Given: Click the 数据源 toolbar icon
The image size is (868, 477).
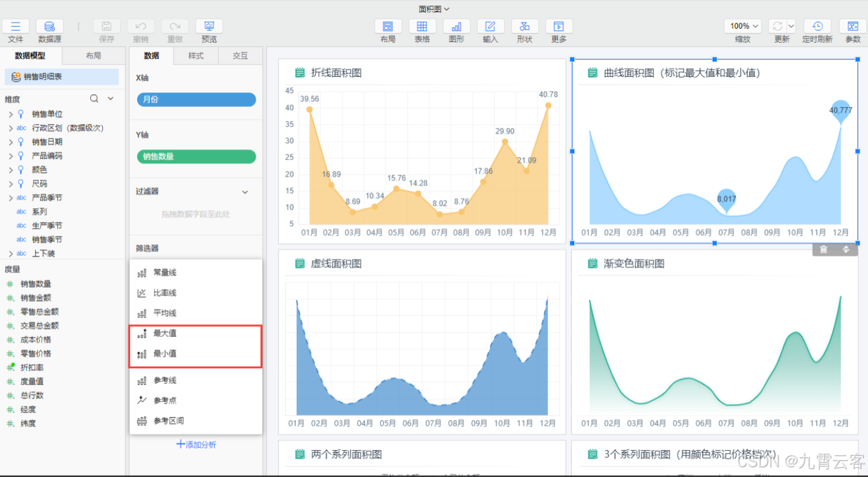Looking at the screenshot, I should (49, 26).
